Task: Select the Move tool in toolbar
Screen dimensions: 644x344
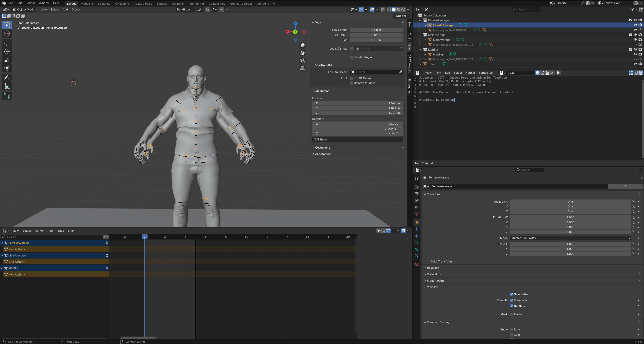Action: 7,43
